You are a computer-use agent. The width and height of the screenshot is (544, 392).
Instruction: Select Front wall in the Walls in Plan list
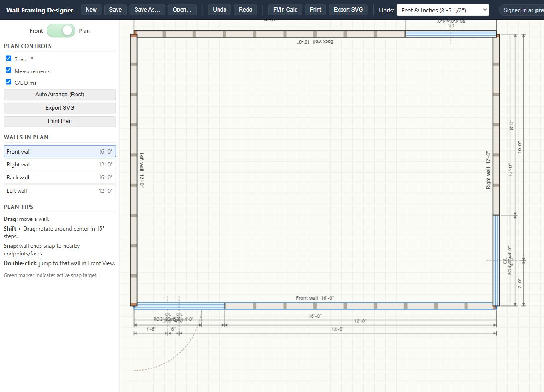[59, 151]
